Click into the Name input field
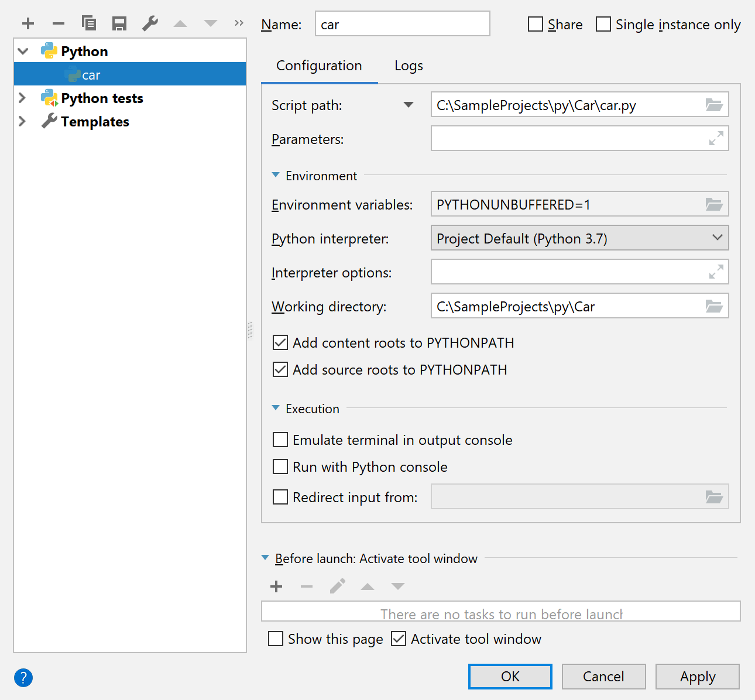This screenshot has width=755, height=700. point(403,24)
